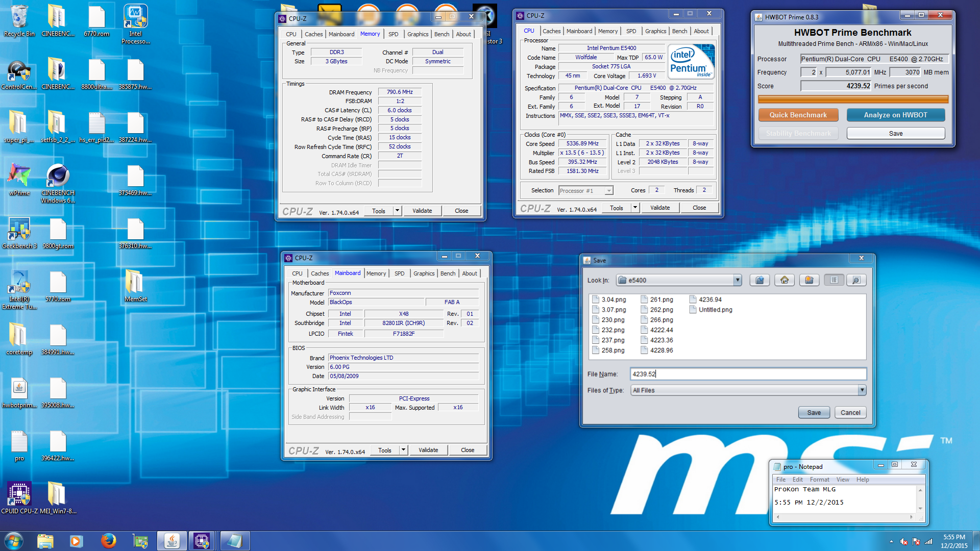Viewport: 980px width, 551px height.
Task: Toggle List view in Save dialog
Action: [834, 280]
